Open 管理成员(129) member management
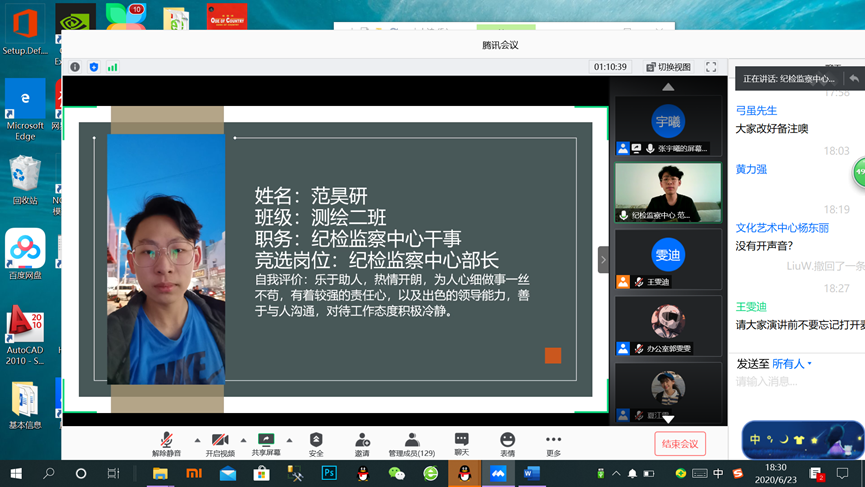The height and width of the screenshot is (487, 865). [x=411, y=443]
